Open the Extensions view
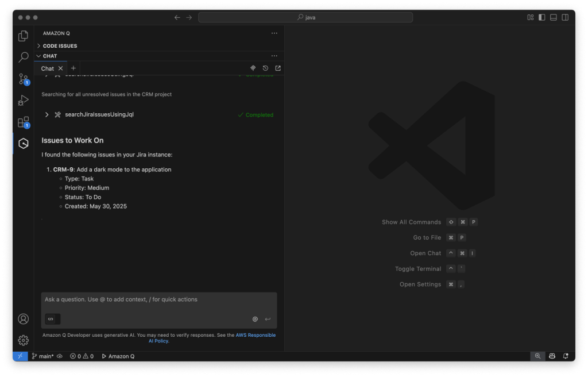The height and width of the screenshot is (377, 588). pyautogui.click(x=23, y=122)
